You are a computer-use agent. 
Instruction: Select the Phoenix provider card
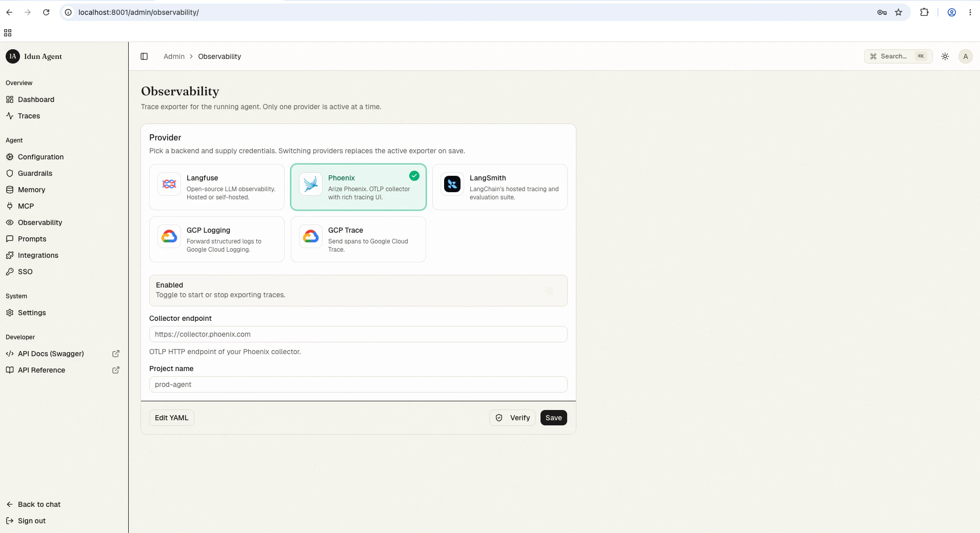point(358,187)
